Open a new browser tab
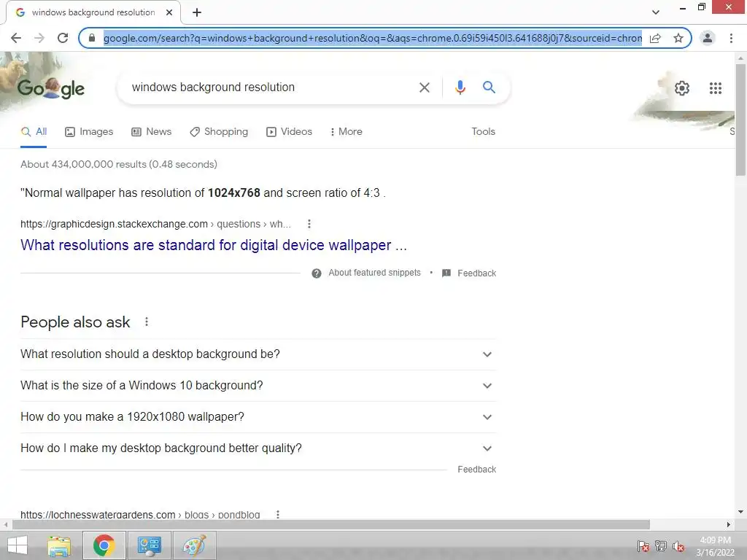The image size is (747, 560). [x=197, y=12]
